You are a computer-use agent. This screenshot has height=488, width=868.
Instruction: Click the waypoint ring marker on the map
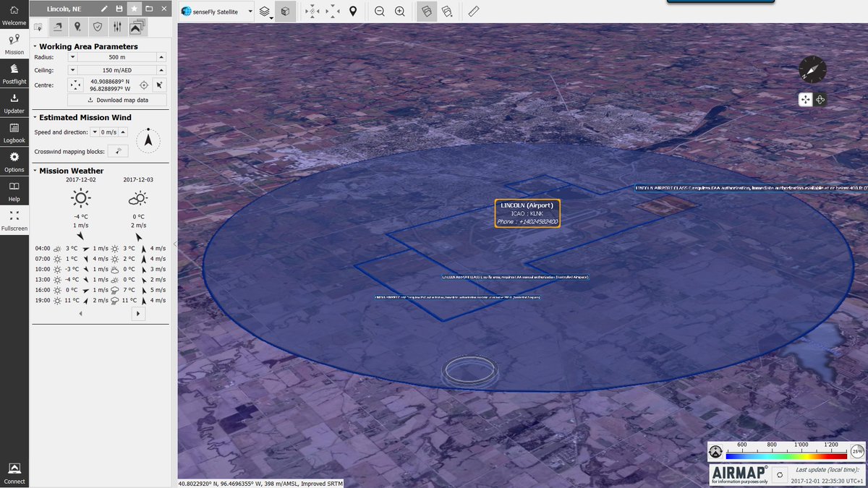pos(470,369)
